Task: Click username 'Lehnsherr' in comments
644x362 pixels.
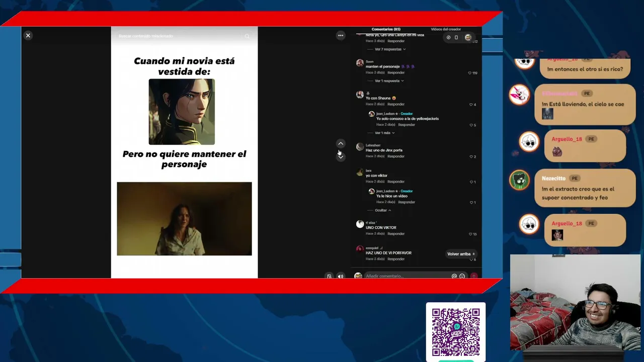Action: point(373,145)
